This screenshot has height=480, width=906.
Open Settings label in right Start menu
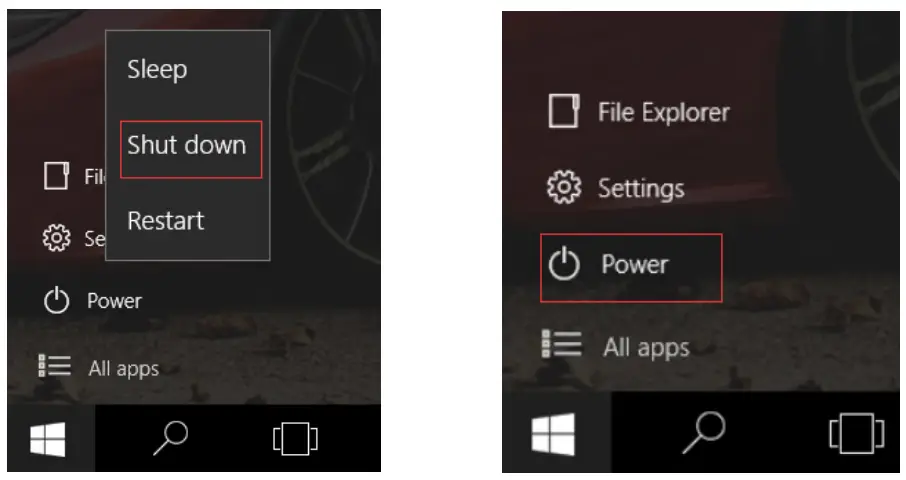coord(641,188)
